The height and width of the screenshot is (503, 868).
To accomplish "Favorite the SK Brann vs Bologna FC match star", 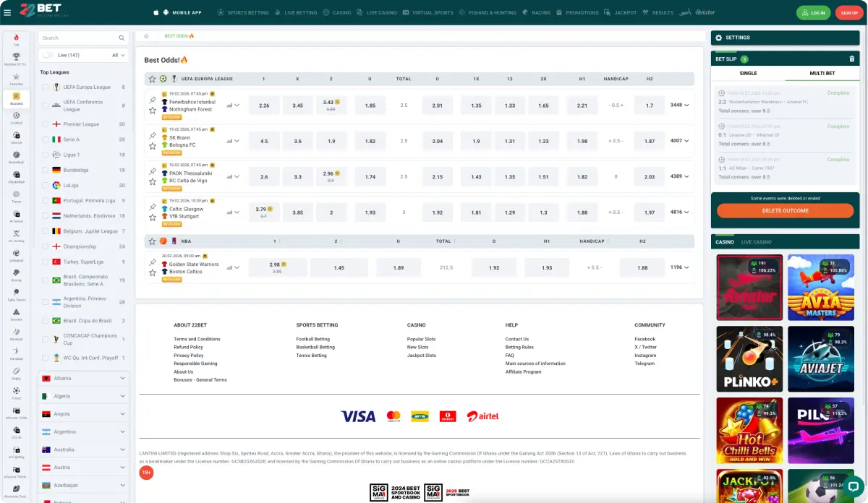I will 153,145.
